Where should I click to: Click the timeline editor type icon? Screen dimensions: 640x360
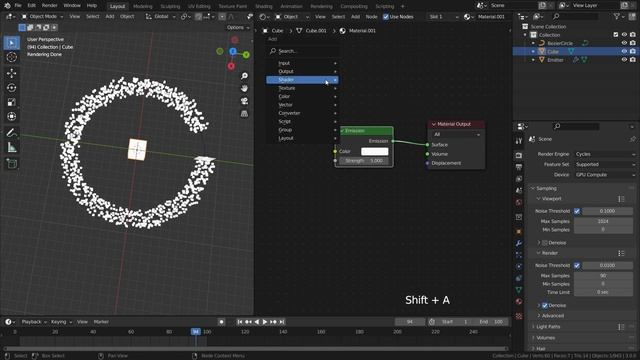tap(10, 322)
